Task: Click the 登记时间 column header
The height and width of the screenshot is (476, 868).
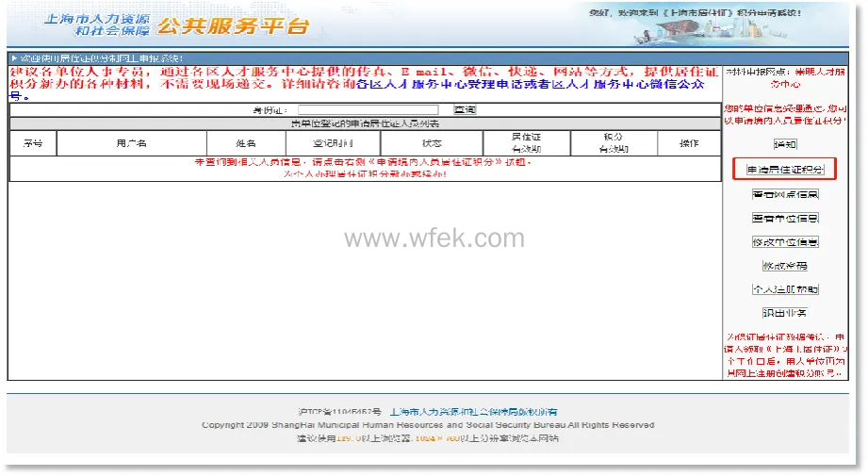Action: (333, 143)
